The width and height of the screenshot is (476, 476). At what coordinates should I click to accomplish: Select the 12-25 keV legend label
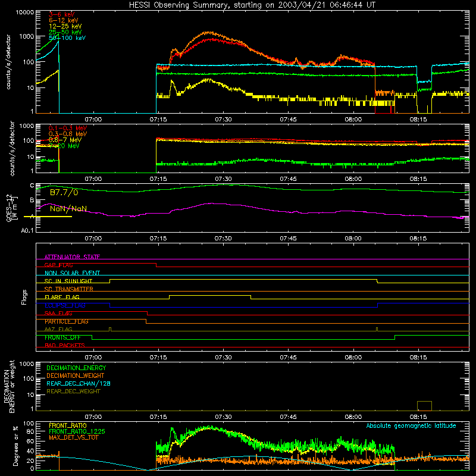point(65,26)
